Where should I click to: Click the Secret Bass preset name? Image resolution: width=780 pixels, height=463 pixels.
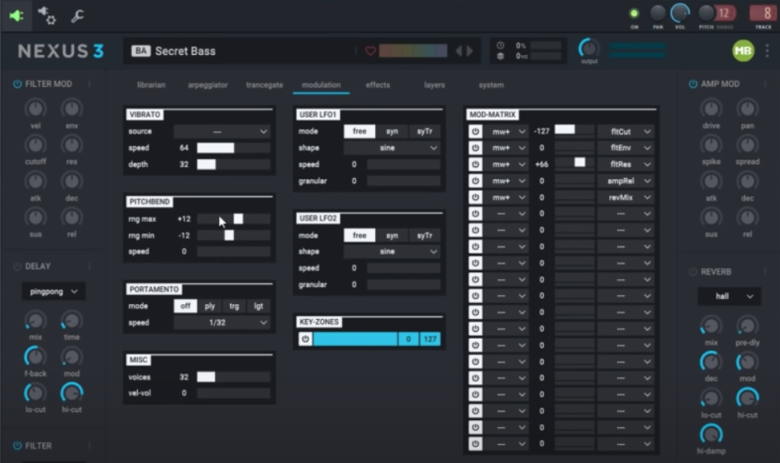coord(185,51)
